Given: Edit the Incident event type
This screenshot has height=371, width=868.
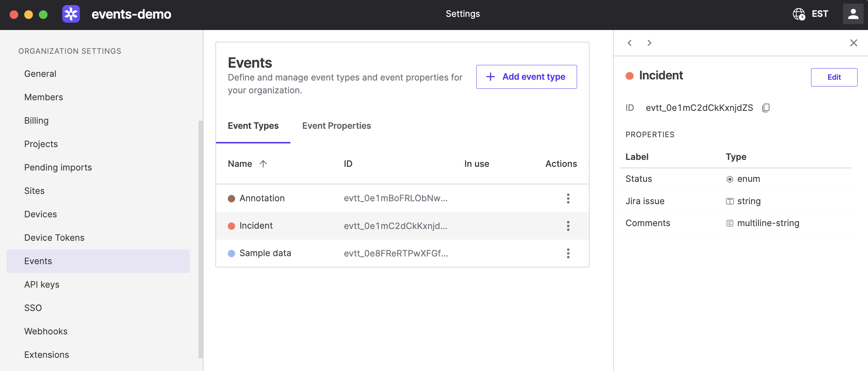Looking at the screenshot, I should coord(834,77).
